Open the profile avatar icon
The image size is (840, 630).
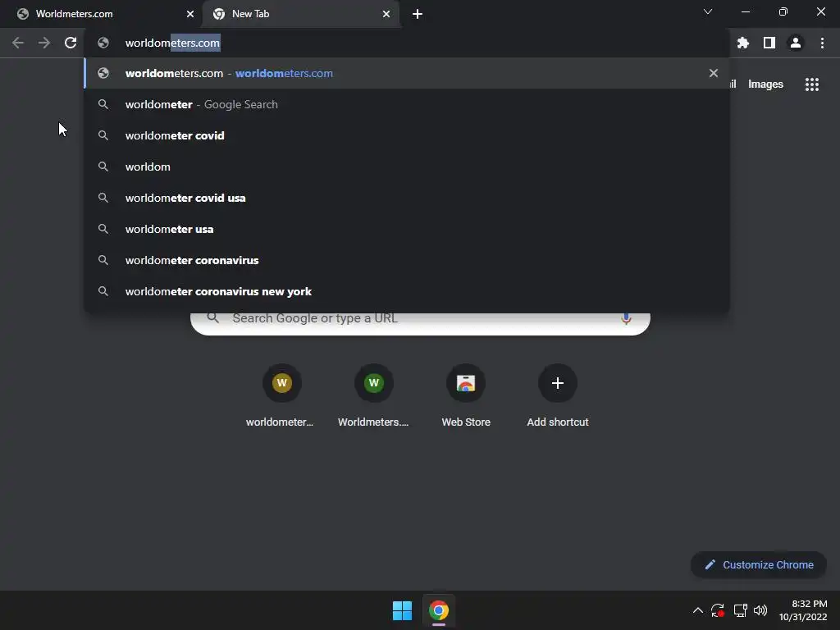pyautogui.click(x=796, y=43)
